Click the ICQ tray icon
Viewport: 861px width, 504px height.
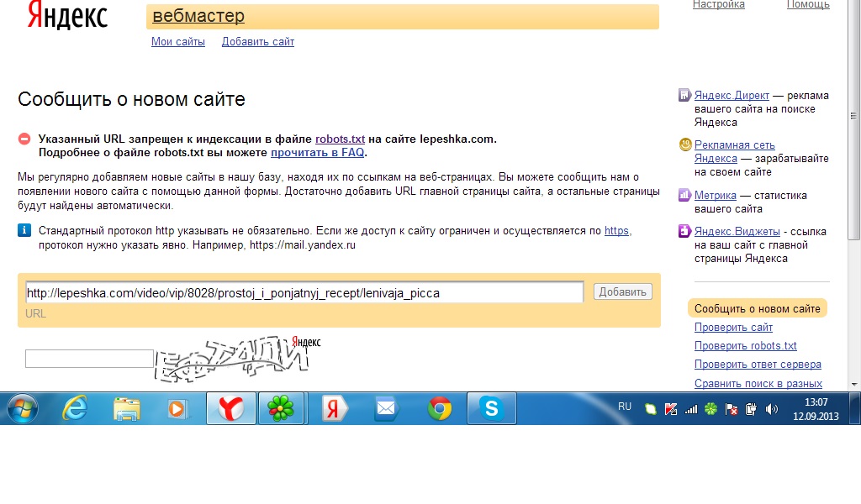coord(710,409)
